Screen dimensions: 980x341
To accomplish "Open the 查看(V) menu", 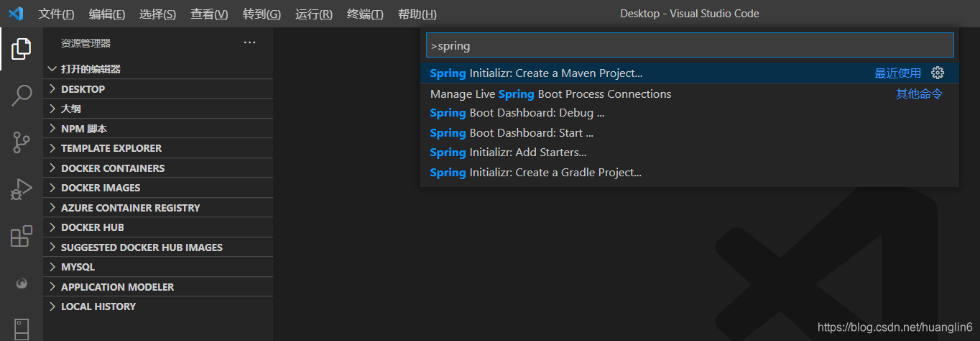I will click(209, 14).
